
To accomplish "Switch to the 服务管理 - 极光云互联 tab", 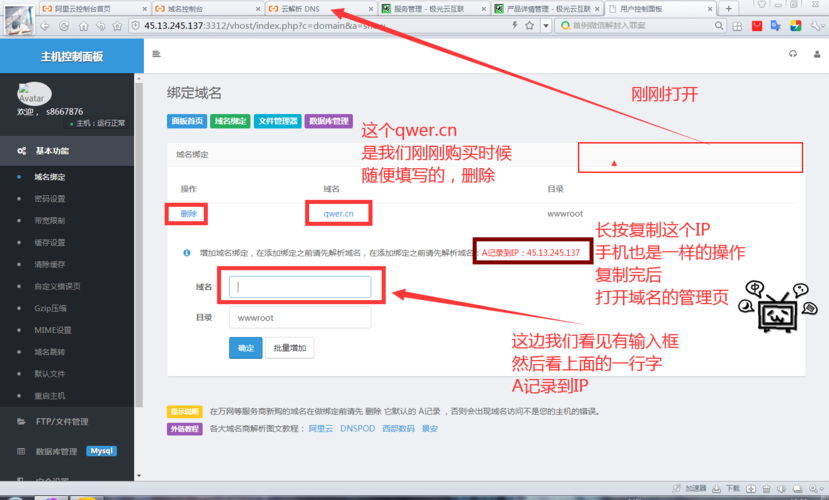I will [434, 8].
